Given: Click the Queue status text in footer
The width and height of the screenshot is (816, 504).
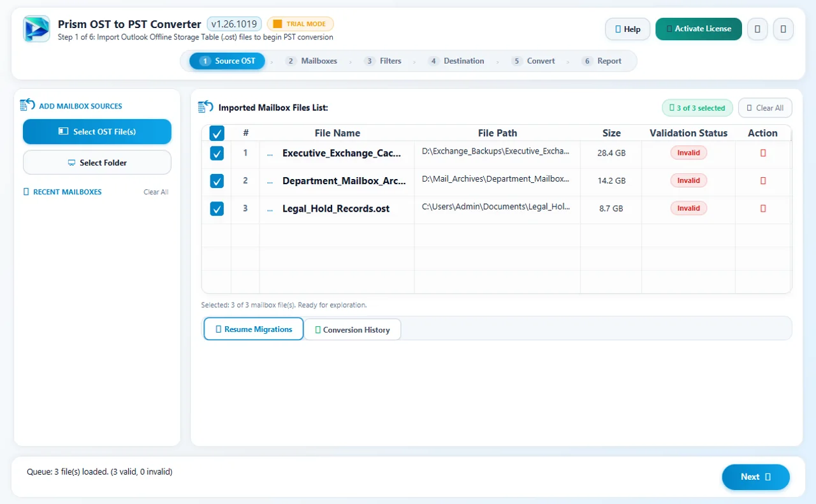Looking at the screenshot, I should (x=99, y=472).
